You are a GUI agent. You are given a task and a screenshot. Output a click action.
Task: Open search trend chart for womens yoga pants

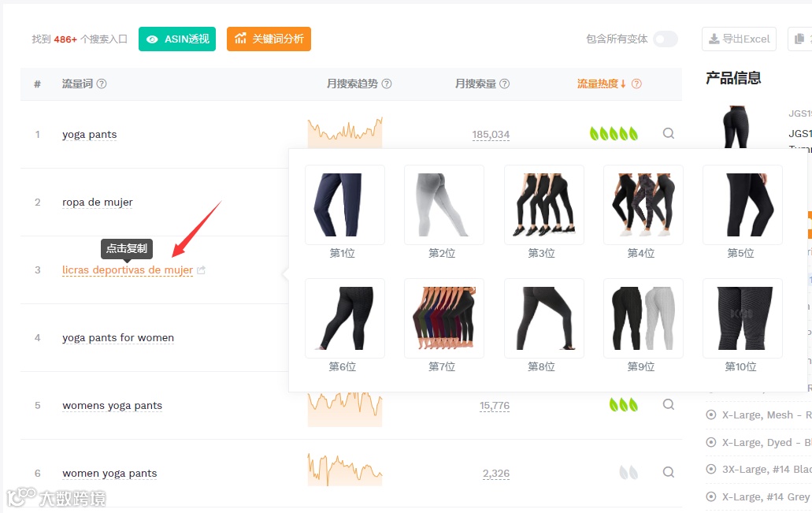point(345,409)
